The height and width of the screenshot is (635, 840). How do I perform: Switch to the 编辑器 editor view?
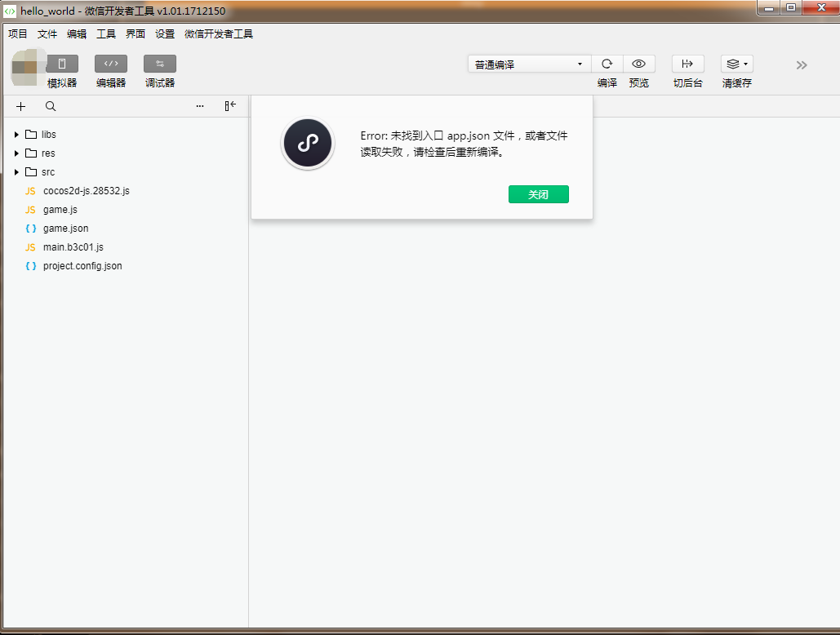click(110, 71)
